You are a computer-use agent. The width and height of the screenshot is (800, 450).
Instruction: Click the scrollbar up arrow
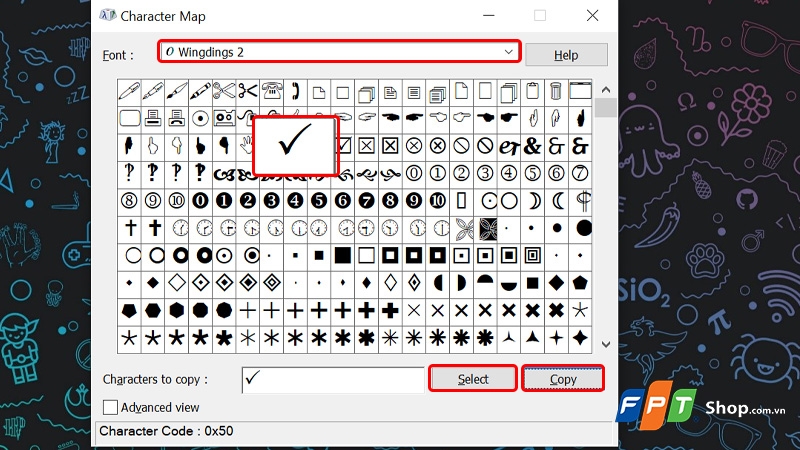(x=606, y=90)
